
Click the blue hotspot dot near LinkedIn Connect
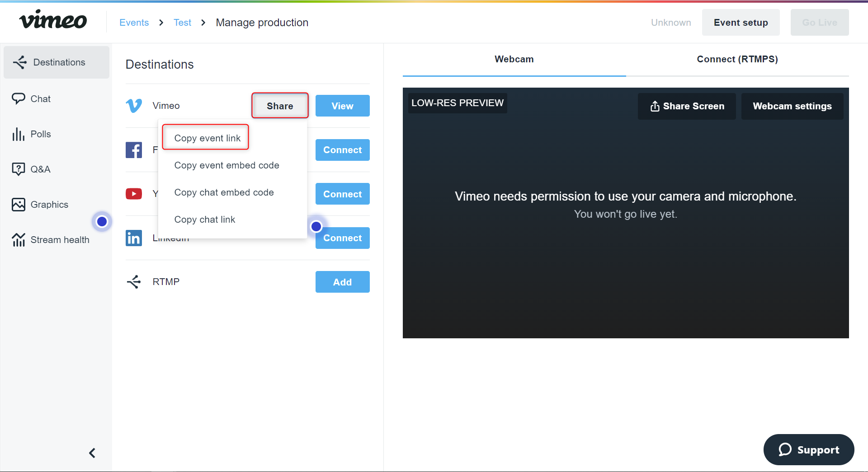tap(316, 226)
